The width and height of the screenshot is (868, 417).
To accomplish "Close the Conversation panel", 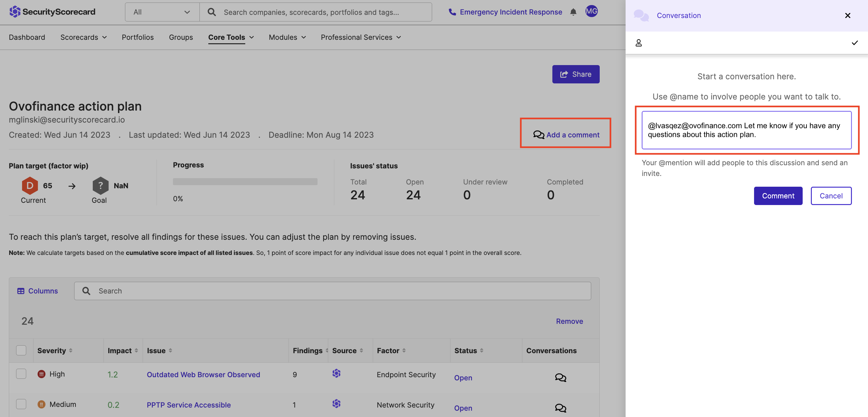I will (847, 15).
